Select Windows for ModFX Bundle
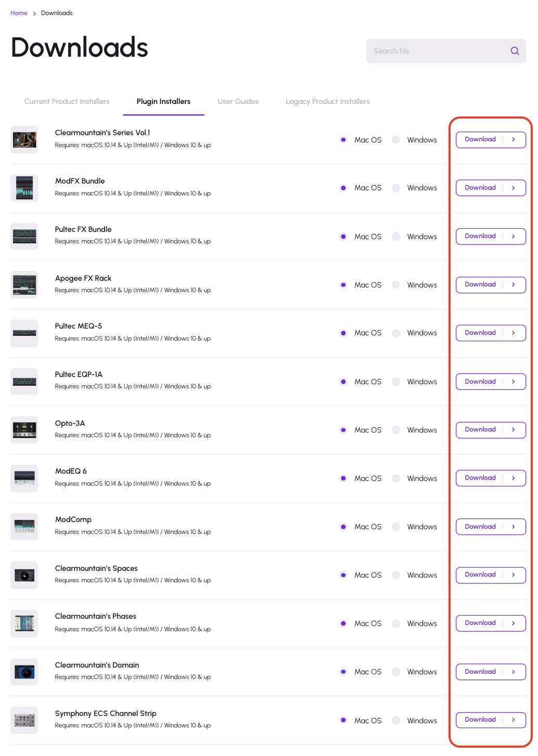 click(x=396, y=188)
